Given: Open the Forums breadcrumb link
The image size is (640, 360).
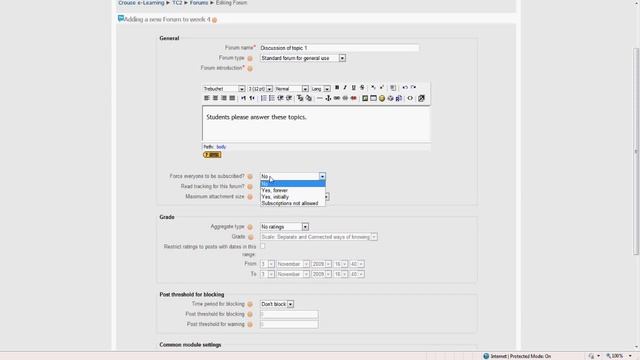Looking at the screenshot, I should point(199,3).
